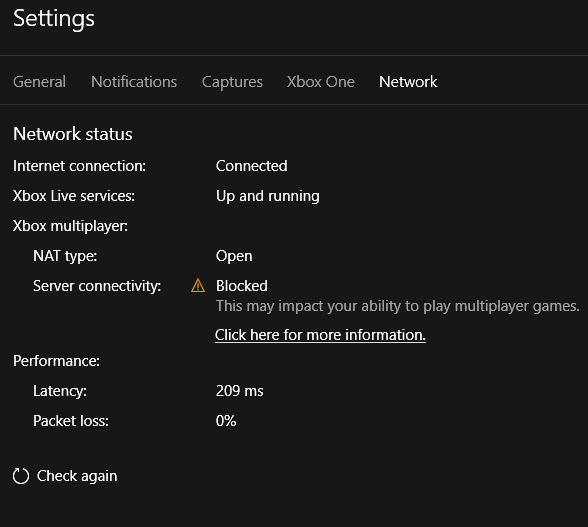Click the 'Latency:' label
The image size is (588, 527).
60,391
